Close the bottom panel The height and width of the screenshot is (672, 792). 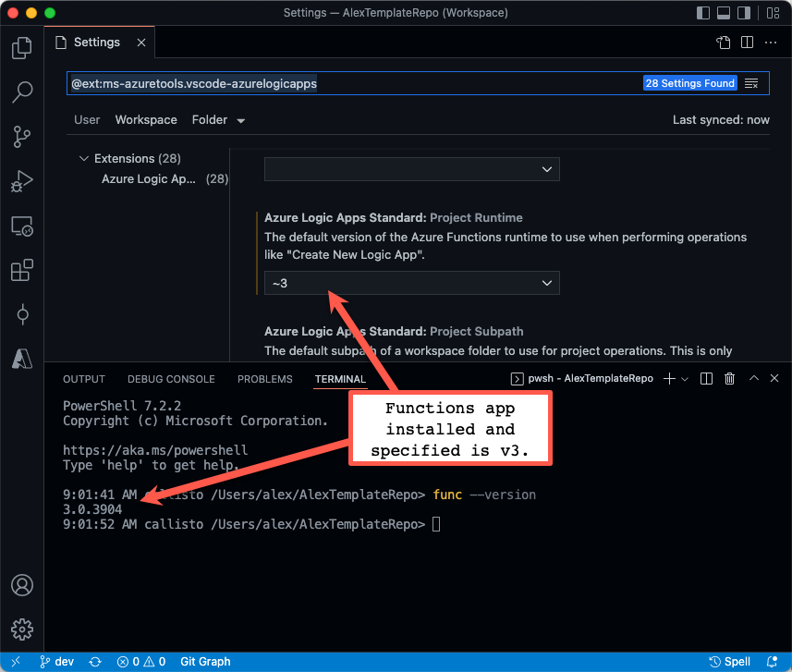774,378
